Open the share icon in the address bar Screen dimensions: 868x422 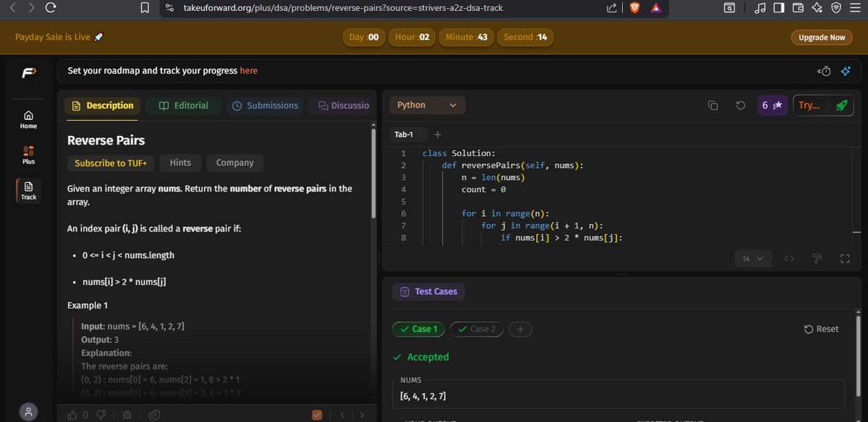pos(611,8)
